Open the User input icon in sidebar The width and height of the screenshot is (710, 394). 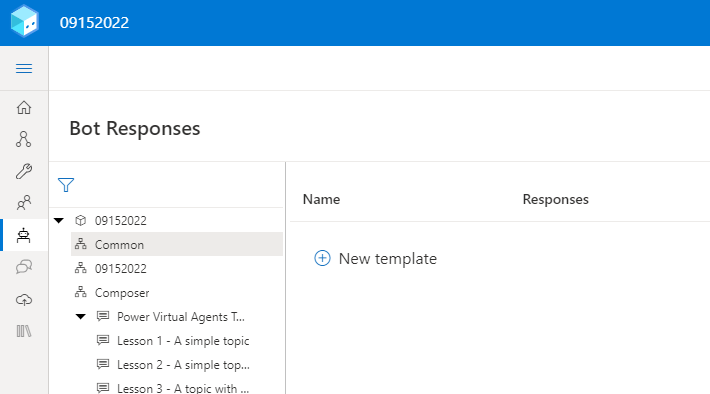[24, 203]
